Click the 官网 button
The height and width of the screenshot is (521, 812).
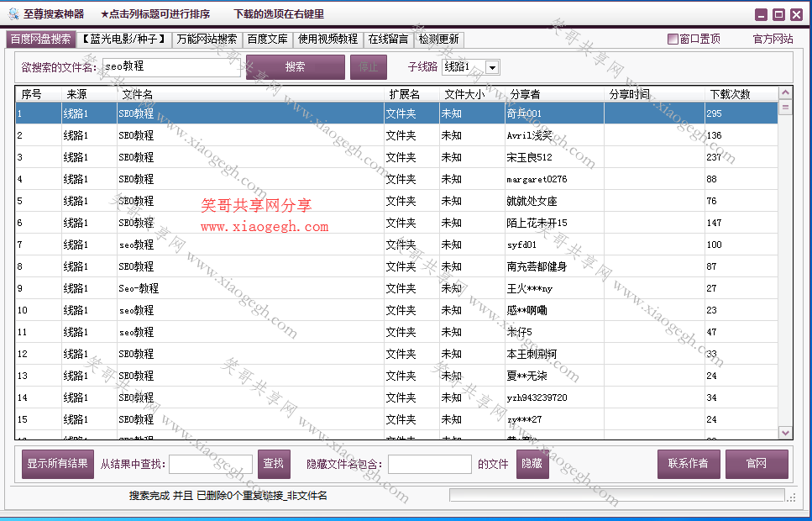[x=757, y=464]
